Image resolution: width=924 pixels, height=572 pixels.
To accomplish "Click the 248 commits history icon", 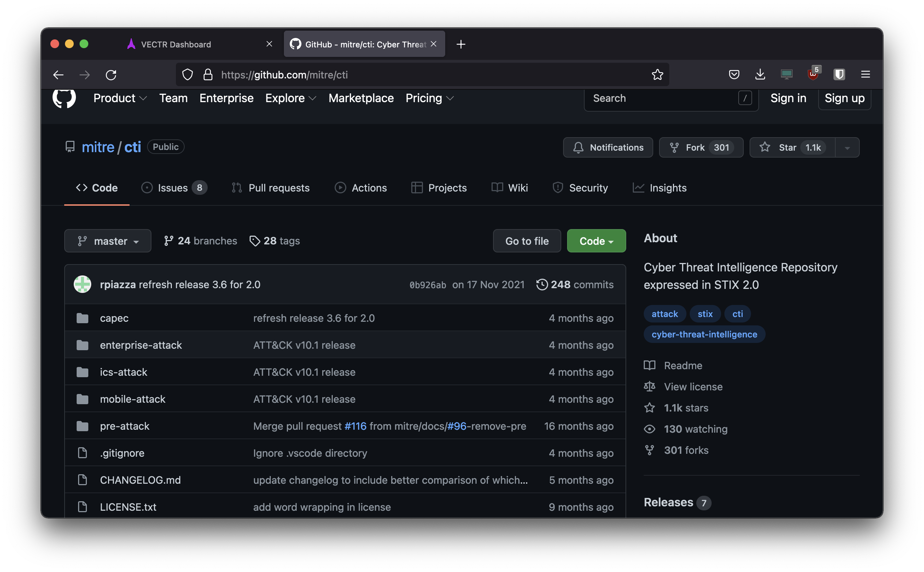I will tap(542, 285).
